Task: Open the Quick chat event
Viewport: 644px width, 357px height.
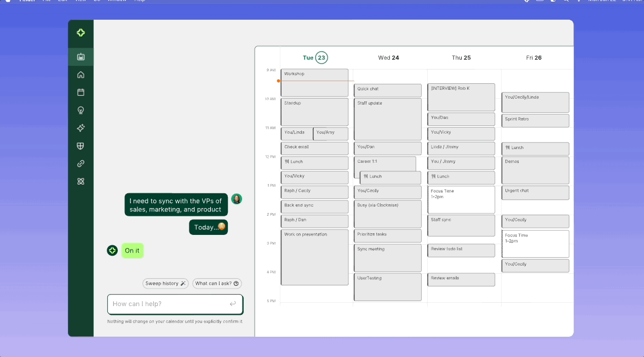Action: (x=388, y=90)
